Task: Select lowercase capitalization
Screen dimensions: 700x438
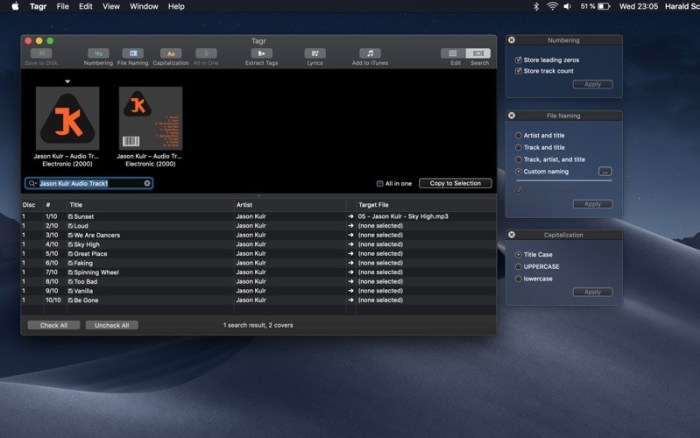Action: (x=518, y=279)
